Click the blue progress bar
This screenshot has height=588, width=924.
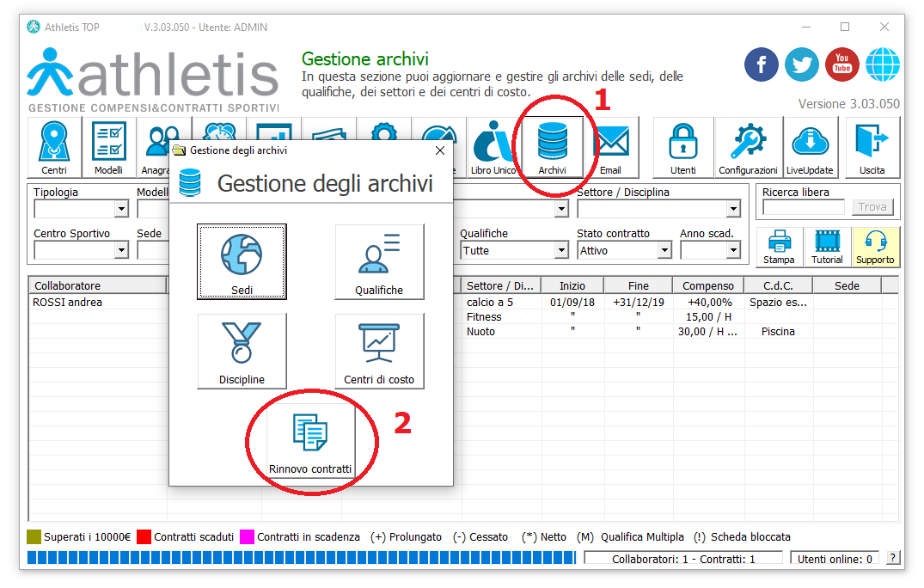tap(301, 557)
